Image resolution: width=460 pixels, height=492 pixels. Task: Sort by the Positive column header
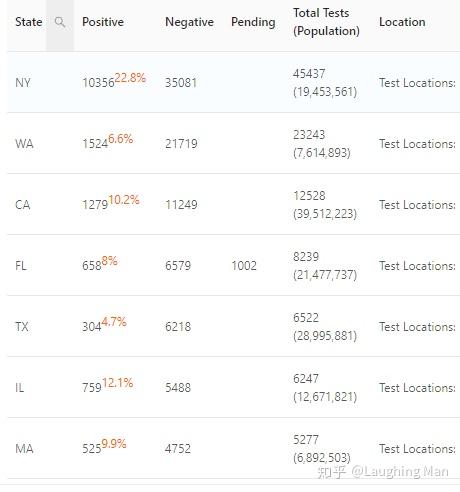(103, 22)
